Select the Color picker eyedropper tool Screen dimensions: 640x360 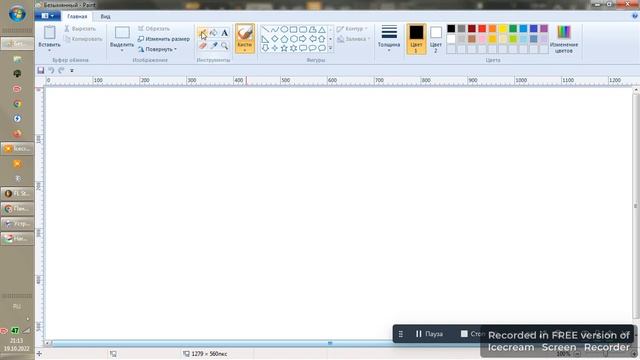click(213, 46)
